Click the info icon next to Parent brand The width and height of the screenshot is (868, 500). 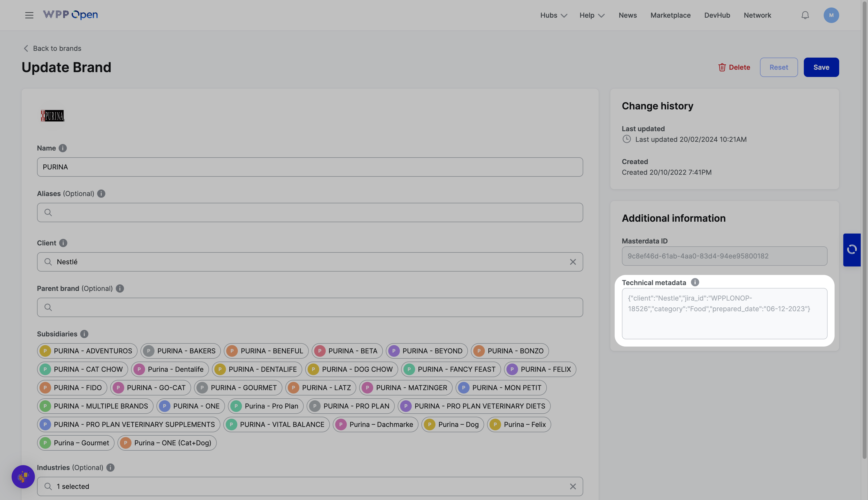click(120, 288)
